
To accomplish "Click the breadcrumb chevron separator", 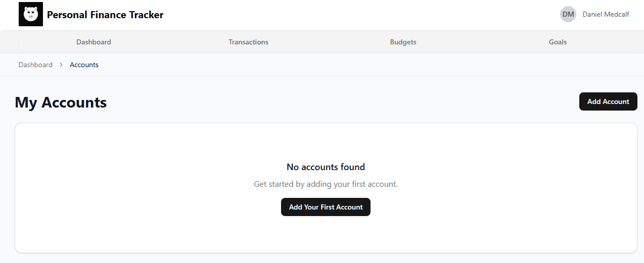I will (61, 65).
